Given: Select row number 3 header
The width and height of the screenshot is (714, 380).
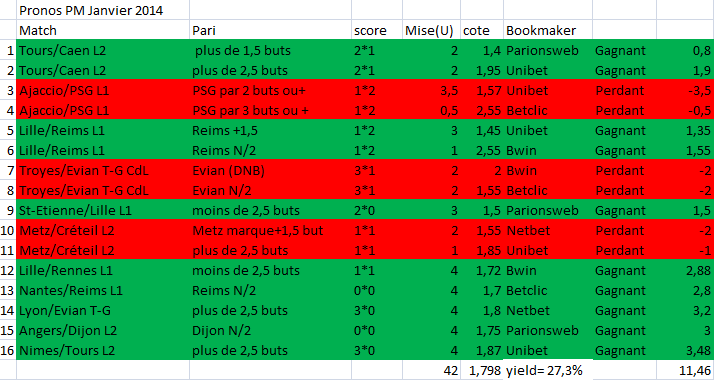Looking at the screenshot, I should (x=8, y=90).
